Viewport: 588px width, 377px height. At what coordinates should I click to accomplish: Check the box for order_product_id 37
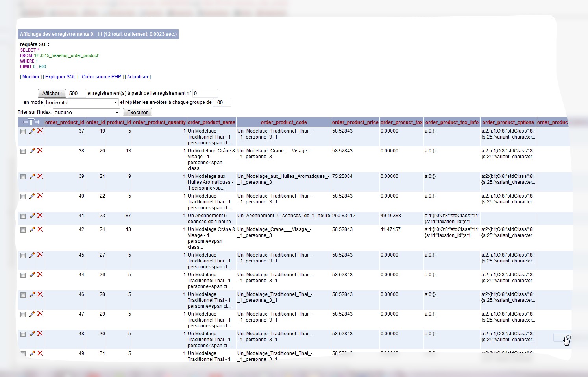pyautogui.click(x=23, y=131)
